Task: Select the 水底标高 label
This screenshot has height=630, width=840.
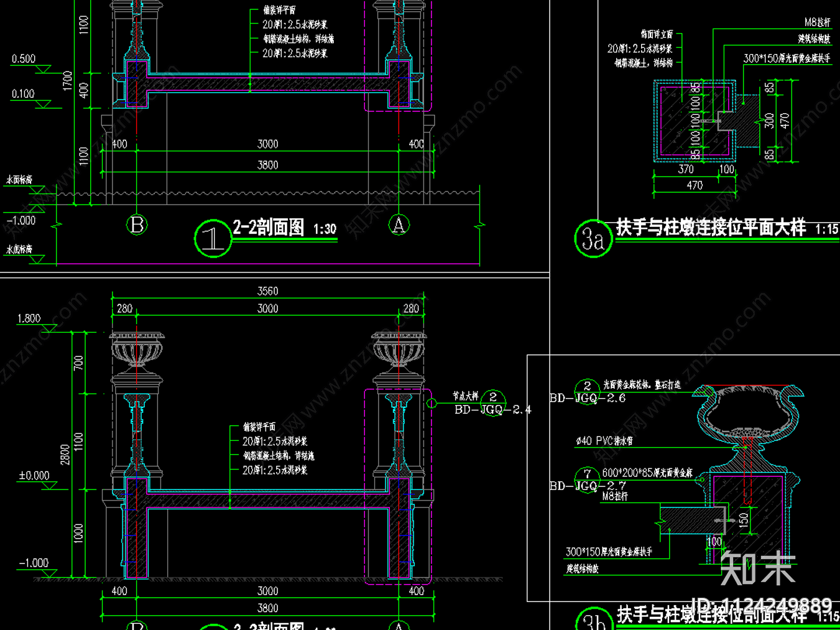Action: coord(19,249)
